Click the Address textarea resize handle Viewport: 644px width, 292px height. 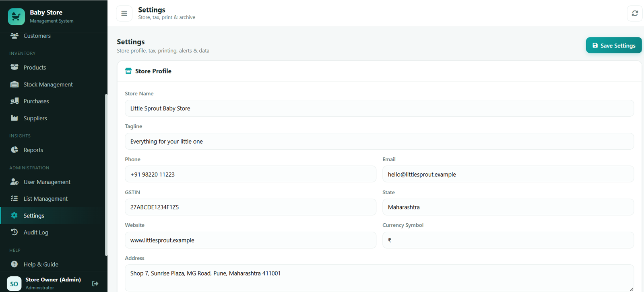[631, 289]
